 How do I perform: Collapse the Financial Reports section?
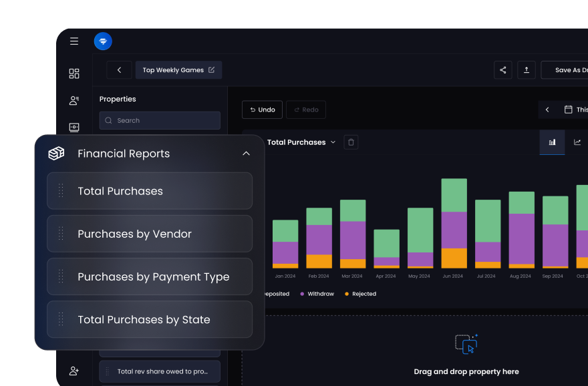pos(246,154)
